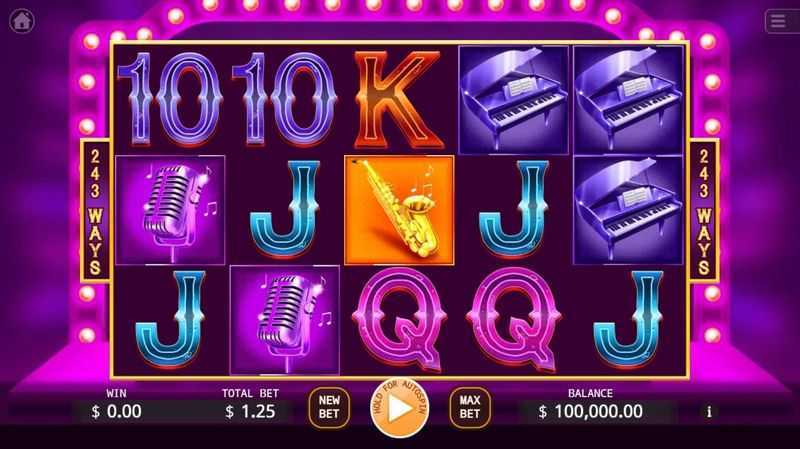Click the middle piano symbol in fifth reel
This screenshot has width=800, height=449.
pos(628,210)
